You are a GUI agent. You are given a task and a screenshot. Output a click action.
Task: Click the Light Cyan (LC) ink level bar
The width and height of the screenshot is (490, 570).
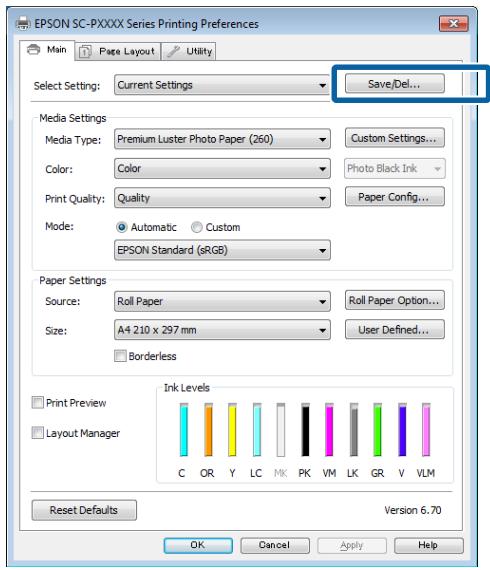[257, 429]
